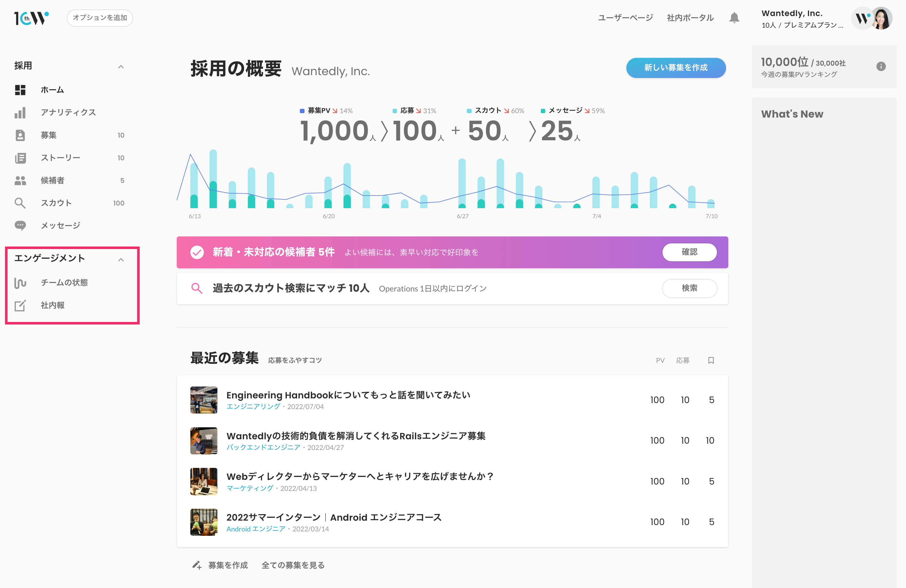
Task: Open the home dashboard grid icon
Action: point(20,90)
